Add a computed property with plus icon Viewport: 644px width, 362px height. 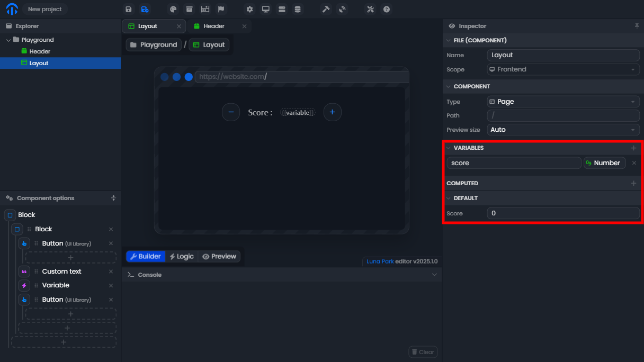(634, 183)
